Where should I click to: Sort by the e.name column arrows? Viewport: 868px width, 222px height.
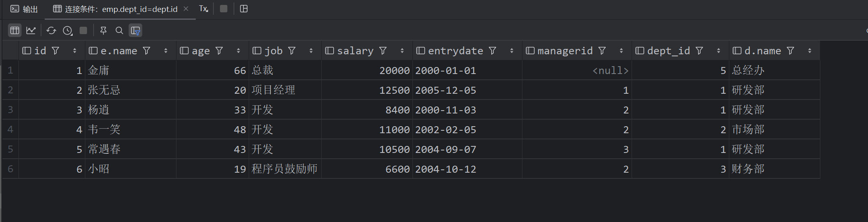(166, 51)
